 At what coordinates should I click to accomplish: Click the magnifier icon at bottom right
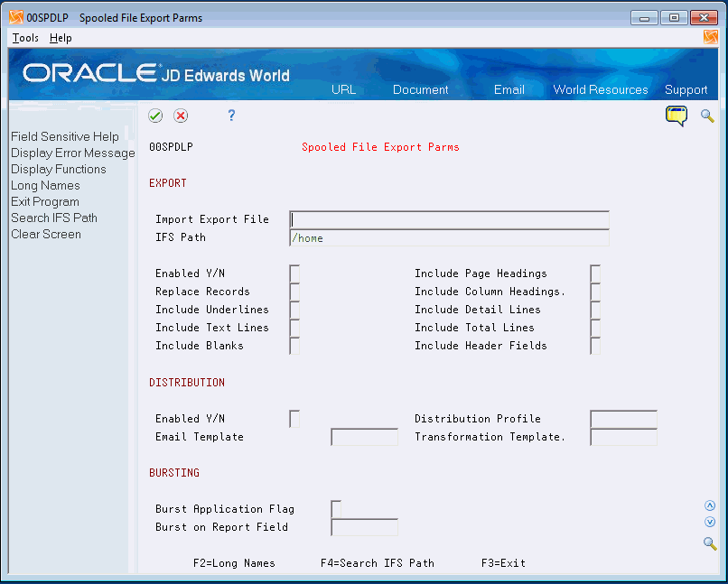pyautogui.click(x=709, y=543)
